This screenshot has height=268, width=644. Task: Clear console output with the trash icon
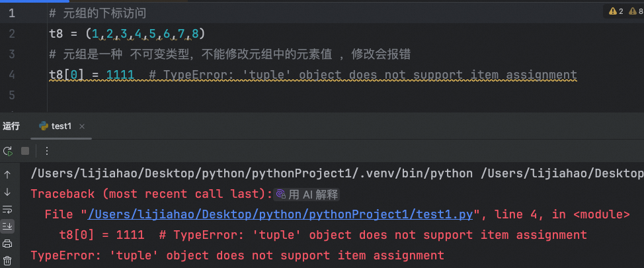7,260
